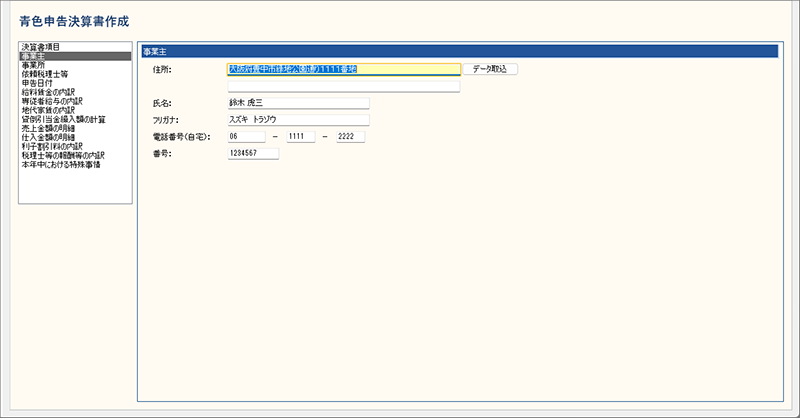The image size is (800, 418).
Task: Open 仕入金額の明細 item
Action: [48, 137]
